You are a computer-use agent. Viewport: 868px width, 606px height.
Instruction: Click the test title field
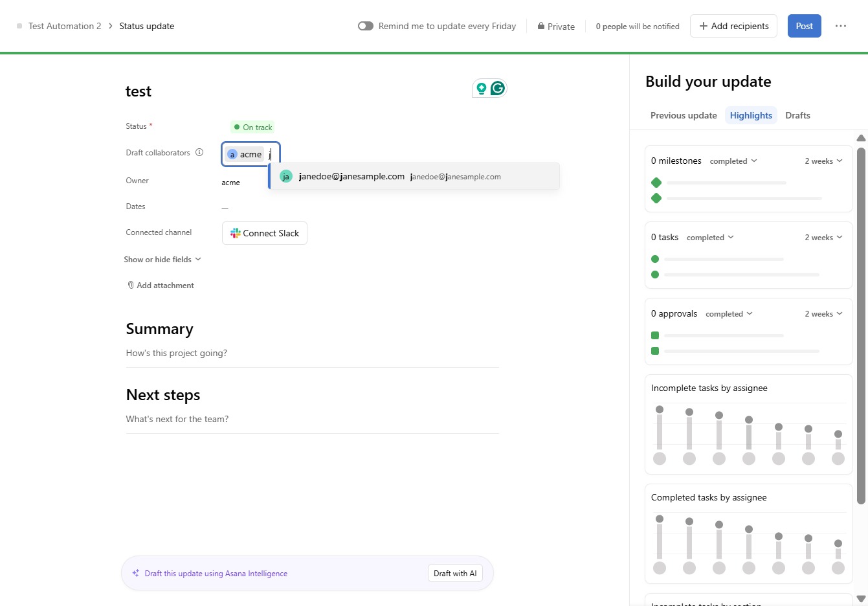[x=138, y=91]
